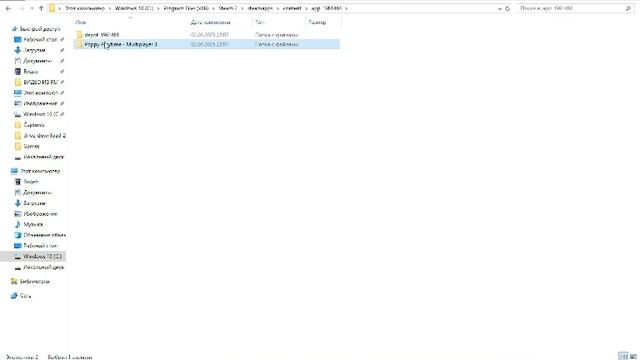The image size is (640, 360).
Task: Switch to details view button in status bar
Action: point(623,356)
